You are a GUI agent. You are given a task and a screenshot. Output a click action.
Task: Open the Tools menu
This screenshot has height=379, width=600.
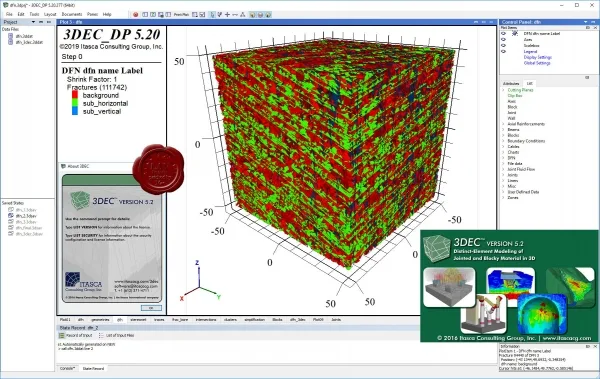34,14
